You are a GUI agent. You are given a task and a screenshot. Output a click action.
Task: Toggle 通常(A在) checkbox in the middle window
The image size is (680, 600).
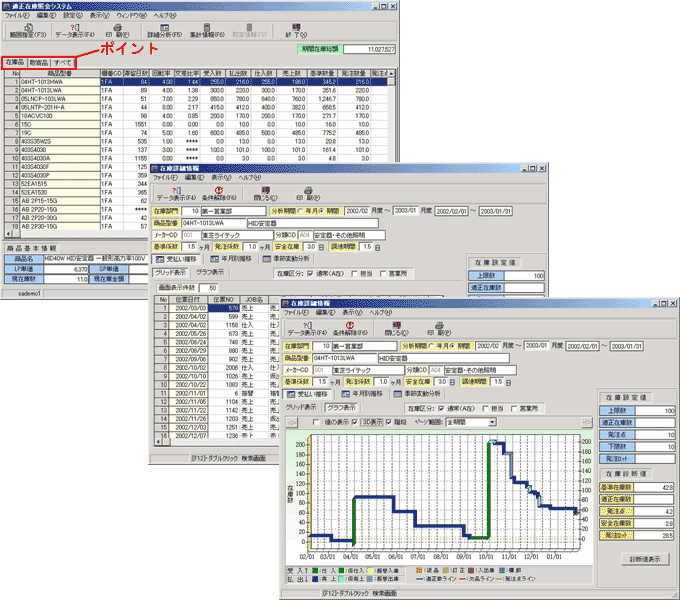(x=310, y=274)
